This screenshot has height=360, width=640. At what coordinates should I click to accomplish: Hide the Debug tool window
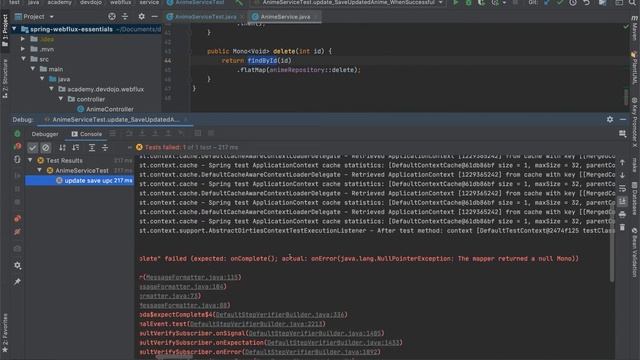[x=623, y=119]
